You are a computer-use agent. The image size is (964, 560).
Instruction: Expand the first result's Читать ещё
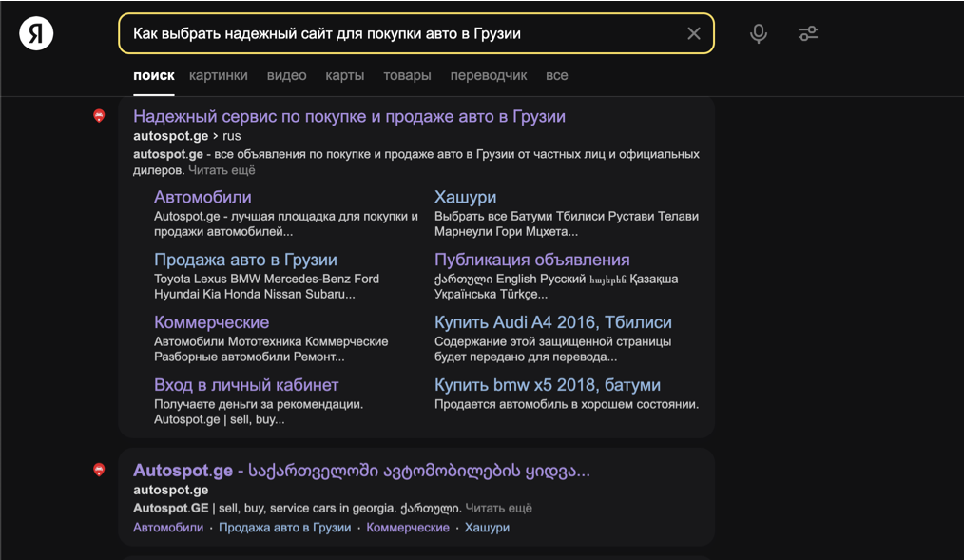point(222,170)
